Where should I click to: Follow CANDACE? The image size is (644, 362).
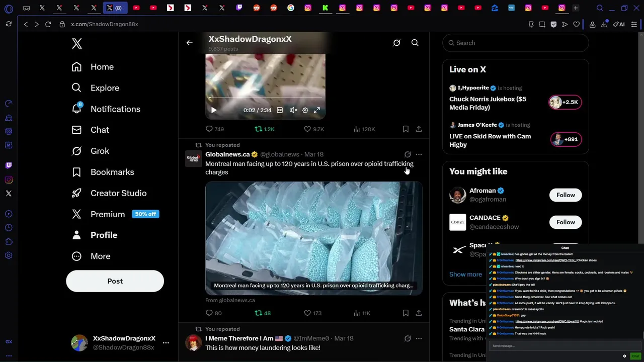point(566,222)
